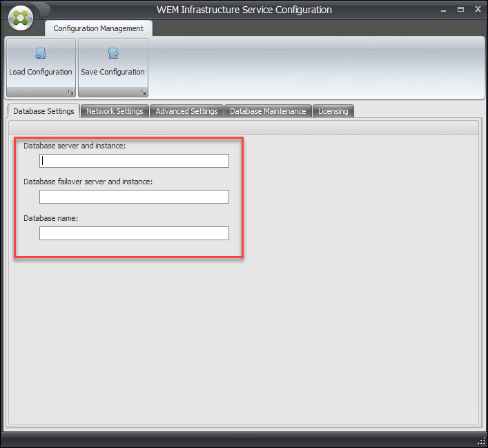This screenshot has height=448, width=488.
Task: Click the WEM Infrastructure Service Configuration title text
Action: click(x=244, y=10)
